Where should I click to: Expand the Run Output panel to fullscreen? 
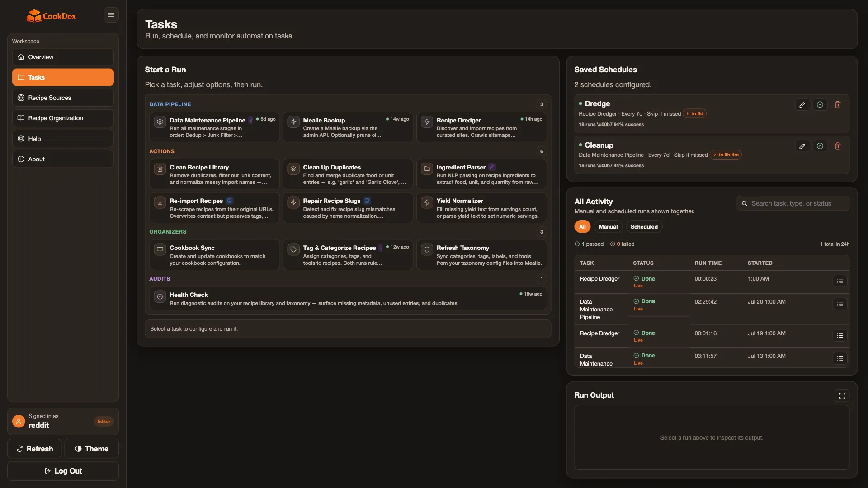(842, 396)
